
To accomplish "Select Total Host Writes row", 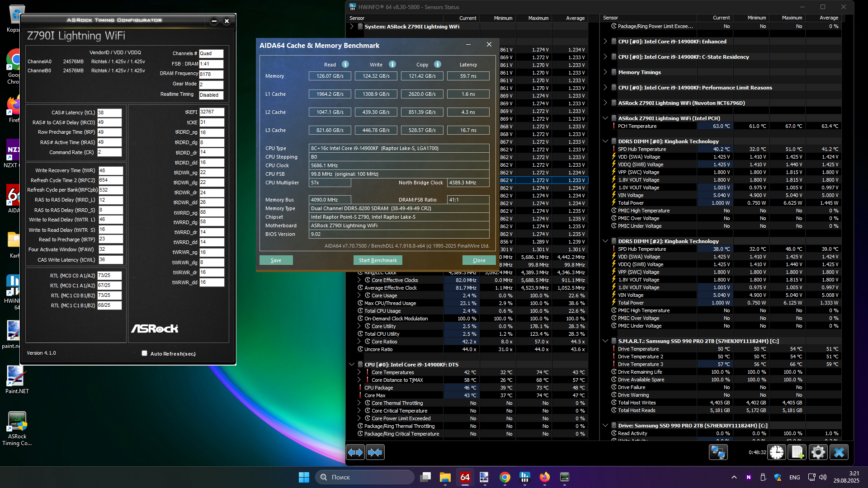I will point(721,403).
